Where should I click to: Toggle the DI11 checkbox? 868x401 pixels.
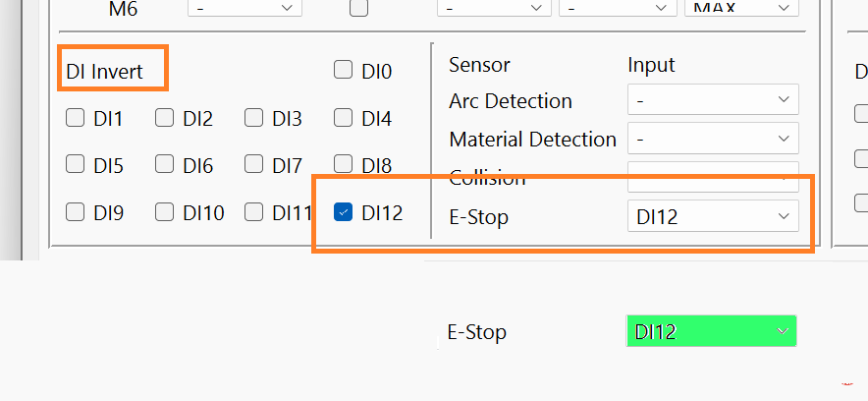coord(253,211)
